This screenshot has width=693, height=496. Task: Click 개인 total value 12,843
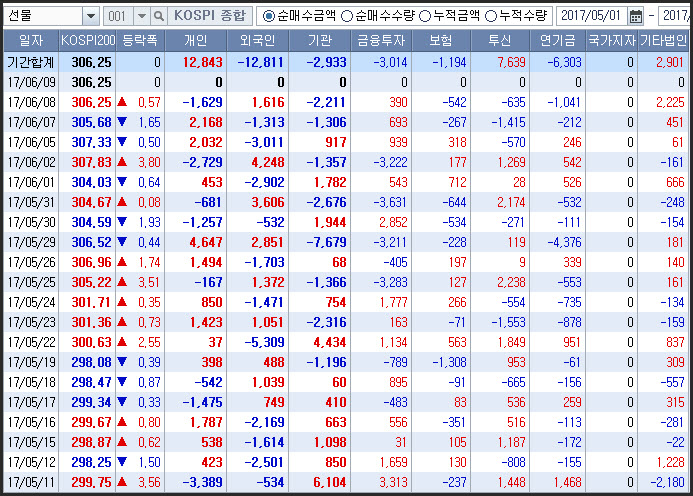point(203,62)
